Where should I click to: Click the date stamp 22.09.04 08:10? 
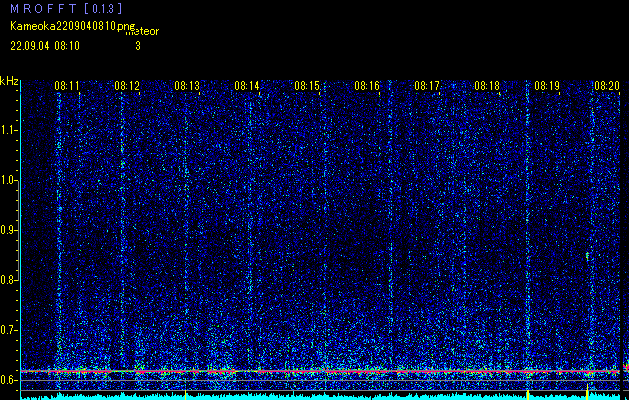click(x=45, y=46)
